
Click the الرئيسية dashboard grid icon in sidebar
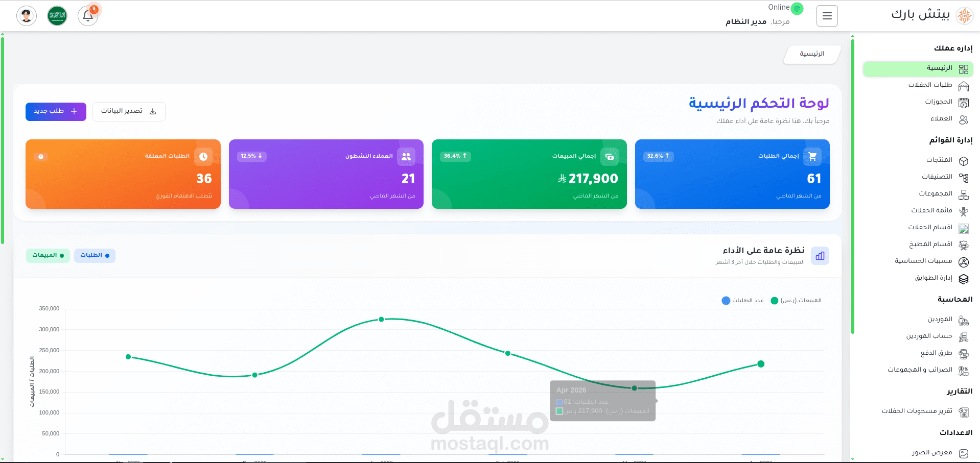point(964,69)
